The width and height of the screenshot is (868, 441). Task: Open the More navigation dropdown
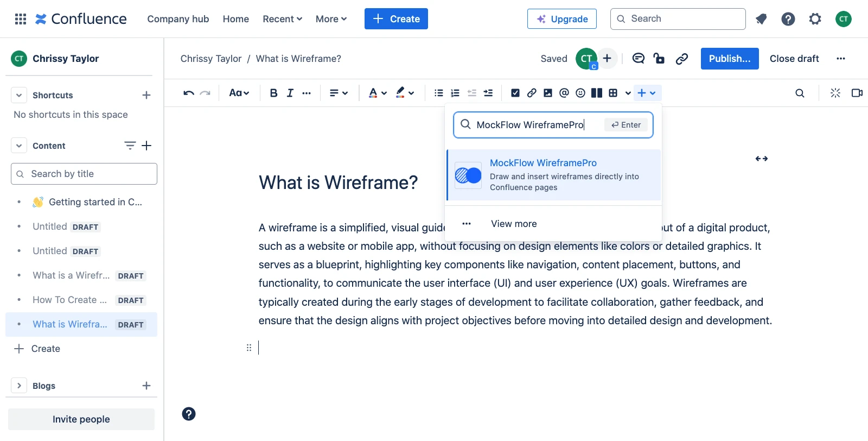point(331,19)
